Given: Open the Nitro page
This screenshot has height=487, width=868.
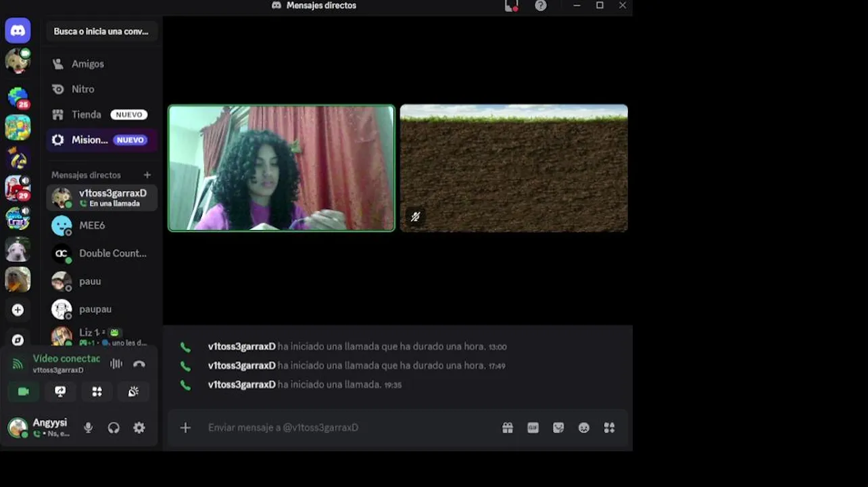Looking at the screenshot, I should [101, 89].
